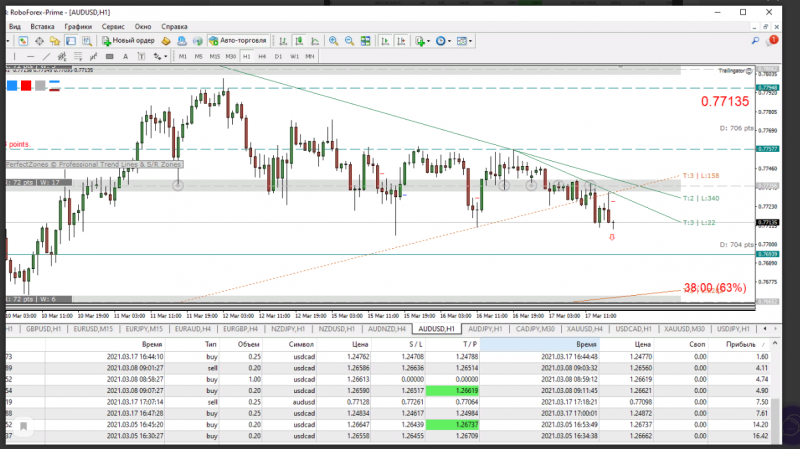This screenshot has height=449, width=800.
Task: Select the equidistant channel tool
Action: pos(62,57)
